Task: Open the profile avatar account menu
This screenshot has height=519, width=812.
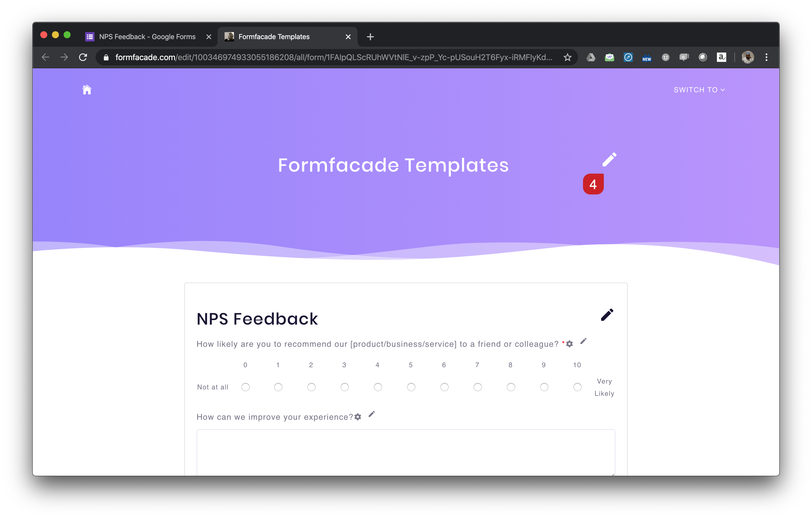Action: tap(748, 58)
